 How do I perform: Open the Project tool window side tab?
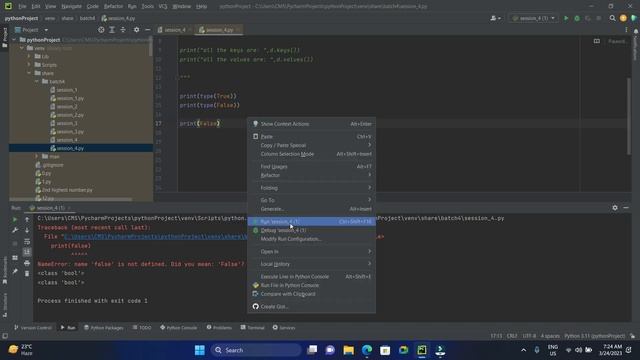tap(4, 38)
